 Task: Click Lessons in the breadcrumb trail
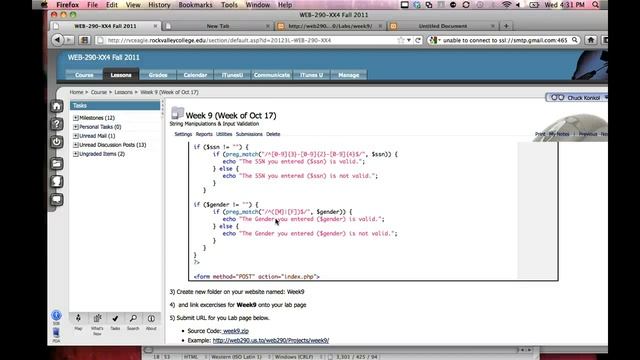pos(123,92)
